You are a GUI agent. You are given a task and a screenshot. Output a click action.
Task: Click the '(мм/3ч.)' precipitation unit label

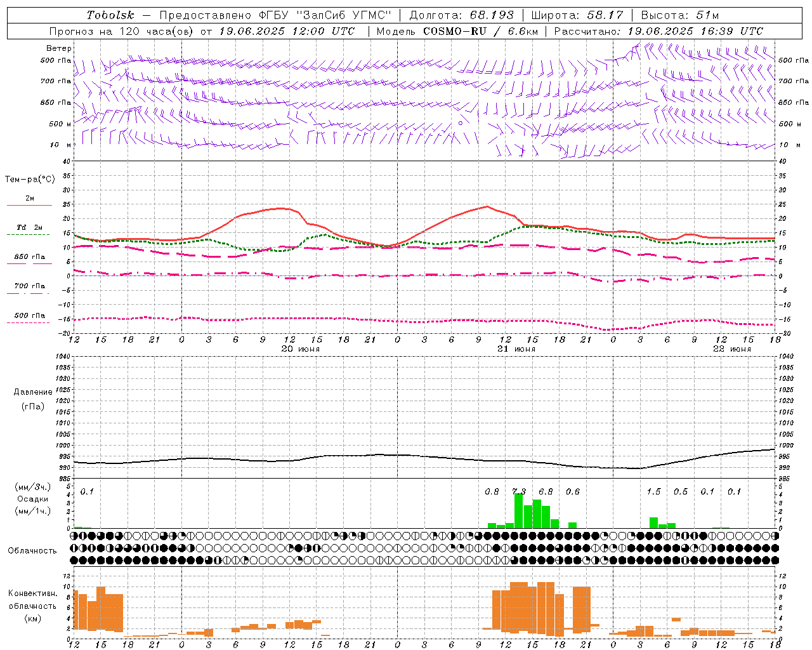(x=33, y=487)
